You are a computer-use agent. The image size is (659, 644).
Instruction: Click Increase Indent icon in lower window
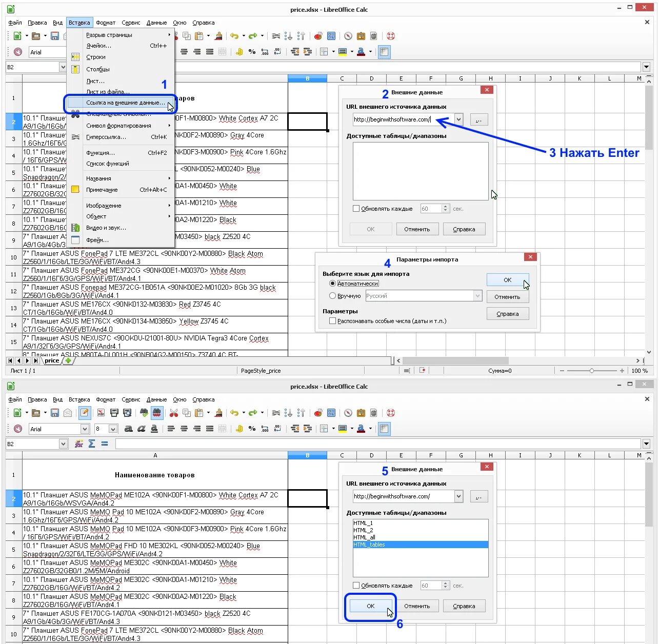click(307, 429)
